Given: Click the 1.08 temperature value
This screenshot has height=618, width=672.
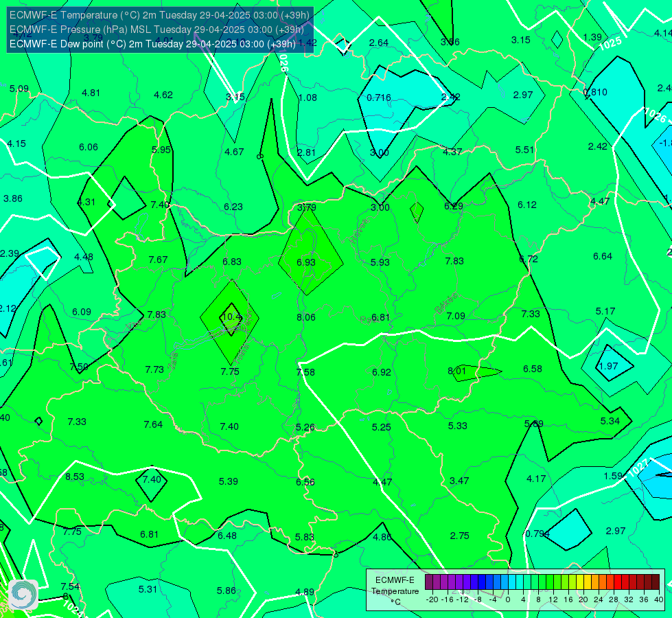Looking at the screenshot, I should tap(308, 98).
